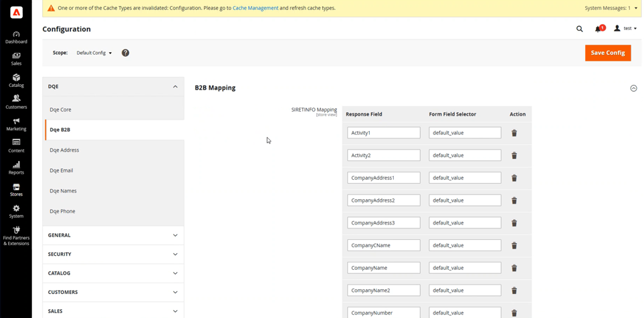
Task: Click the search magnifier icon
Action: pyautogui.click(x=579, y=29)
